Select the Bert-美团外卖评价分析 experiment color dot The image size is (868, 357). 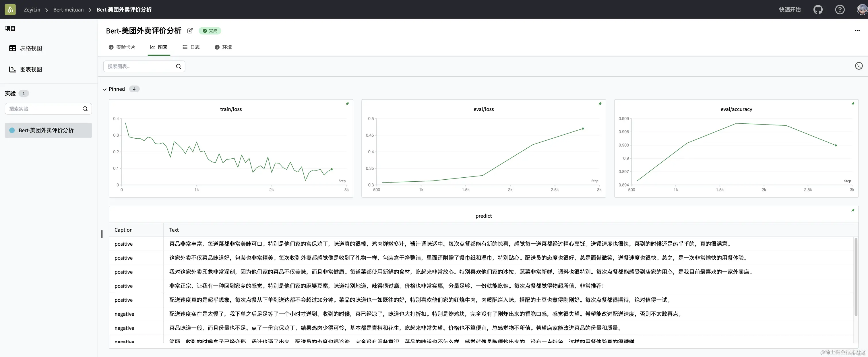click(12, 130)
